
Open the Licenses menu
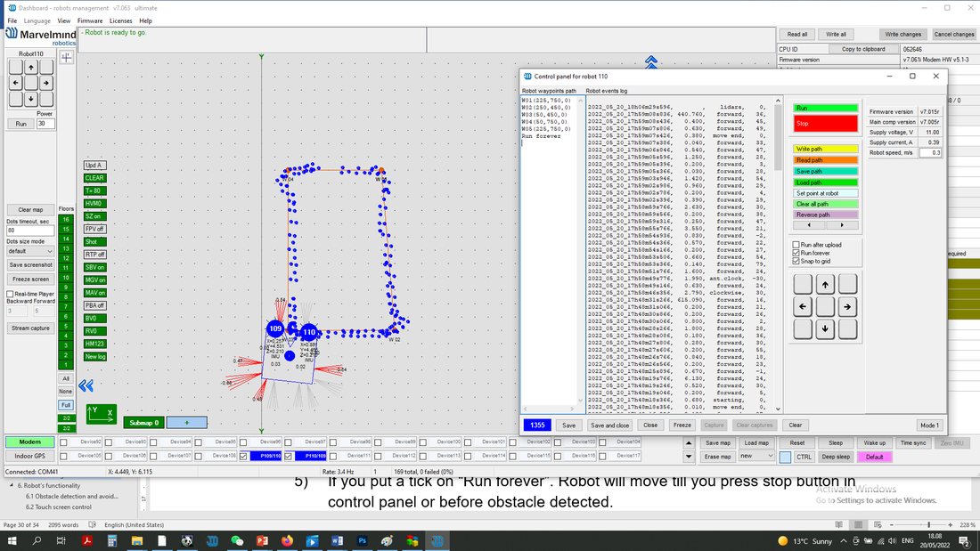[x=120, y=20]
